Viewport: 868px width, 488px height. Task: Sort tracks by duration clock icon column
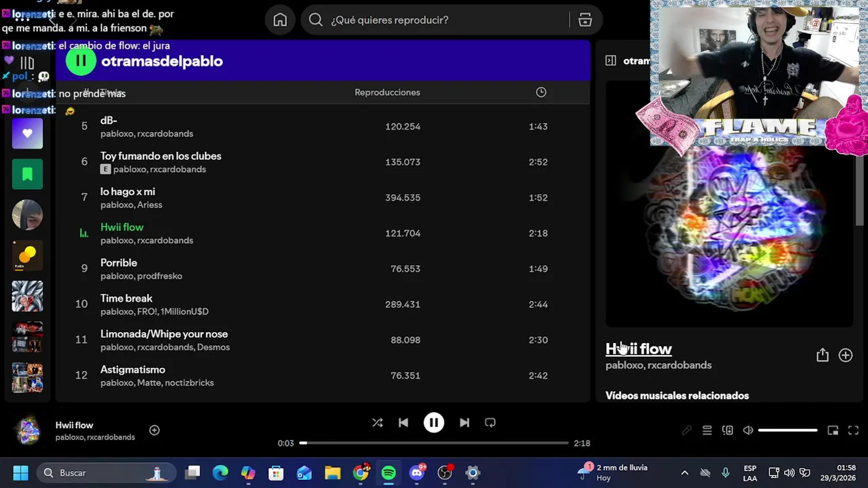(x=541, y=92)
